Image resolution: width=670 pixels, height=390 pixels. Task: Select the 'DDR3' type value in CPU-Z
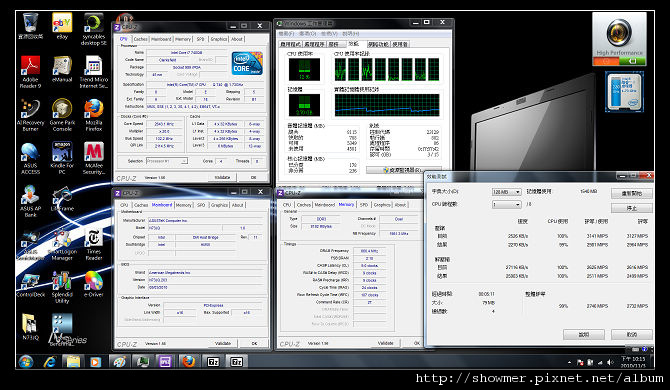(x=321, y=219)
